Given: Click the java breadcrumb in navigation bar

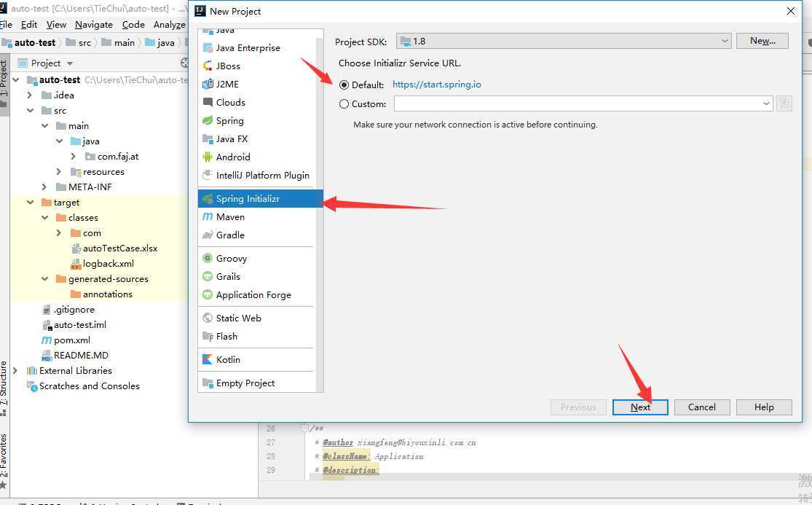Looking at the screenshot, I should pos(160,43).
